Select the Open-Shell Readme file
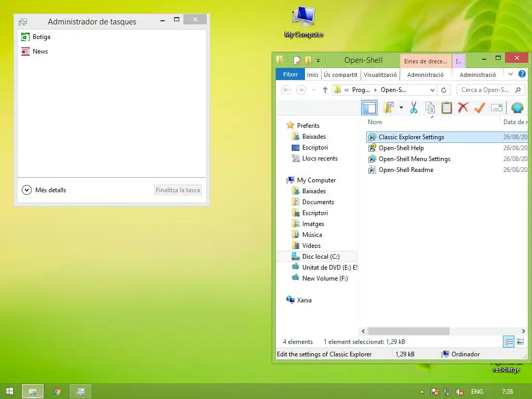The image size is (532, 399). coord(406,170)
